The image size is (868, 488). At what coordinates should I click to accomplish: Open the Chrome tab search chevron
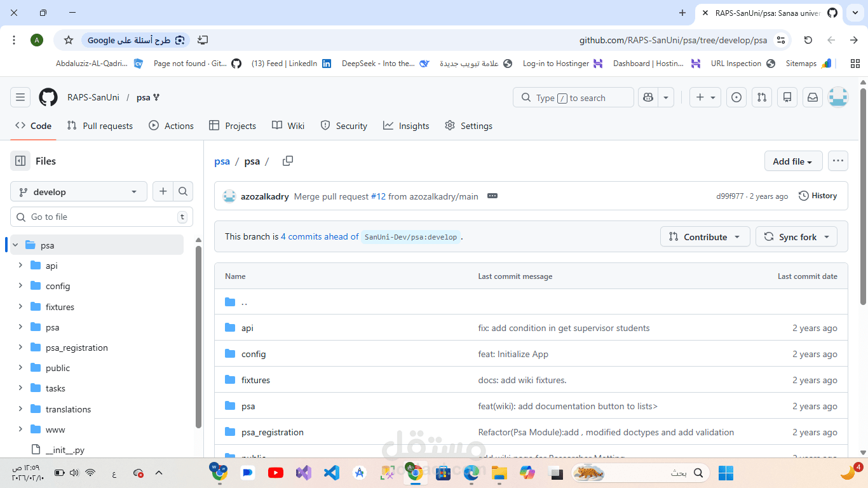tap(854, 13)
